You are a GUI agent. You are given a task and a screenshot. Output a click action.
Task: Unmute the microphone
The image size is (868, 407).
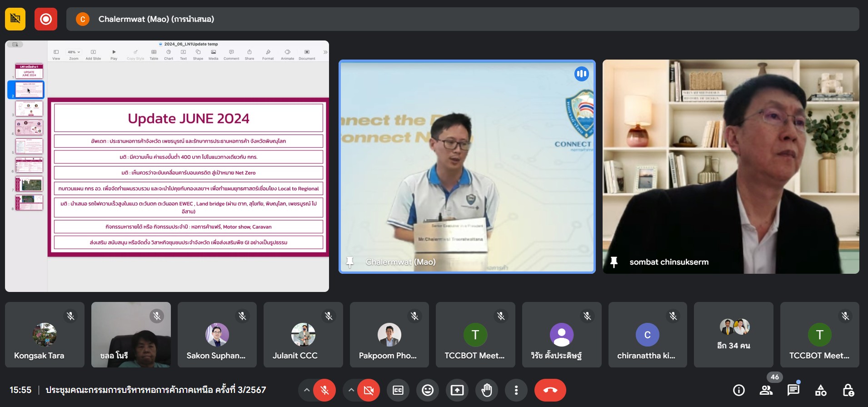324,390
